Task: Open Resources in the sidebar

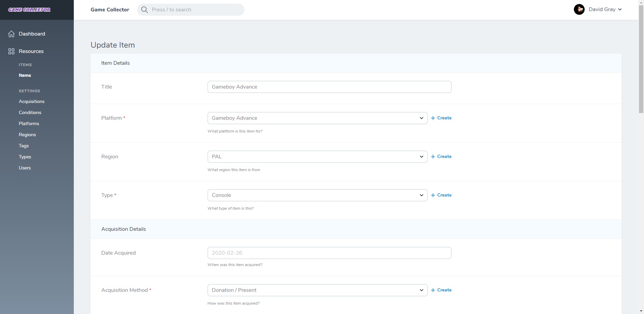Action: pos(31,51)
